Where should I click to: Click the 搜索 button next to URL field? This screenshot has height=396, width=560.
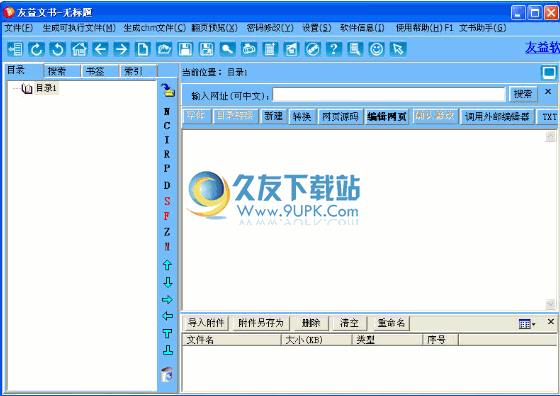(523, 94)
